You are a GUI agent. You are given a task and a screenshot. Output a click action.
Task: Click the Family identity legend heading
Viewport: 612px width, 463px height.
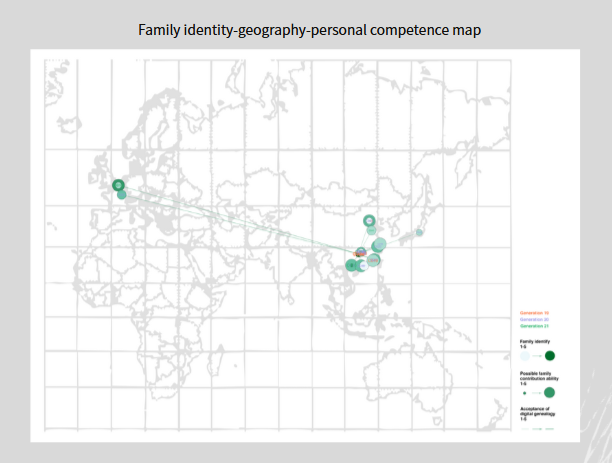(535, 343)
